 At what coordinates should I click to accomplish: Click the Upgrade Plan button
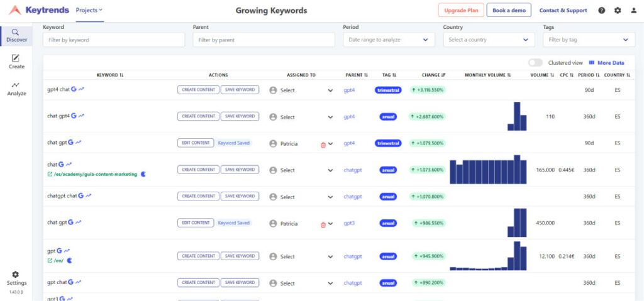pos(461,10)
